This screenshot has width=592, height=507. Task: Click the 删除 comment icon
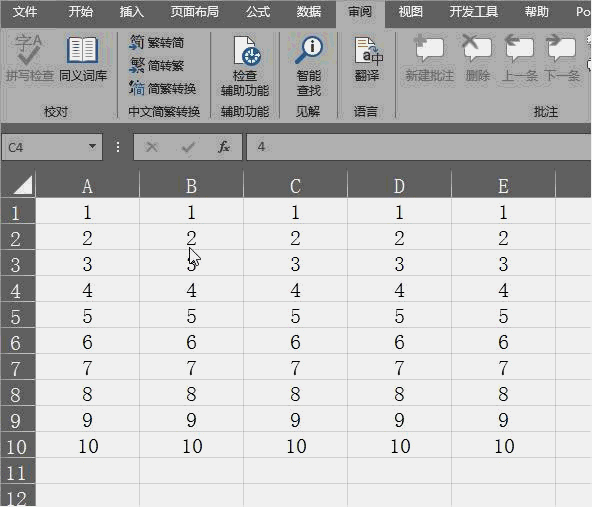(x=477, y=48)
